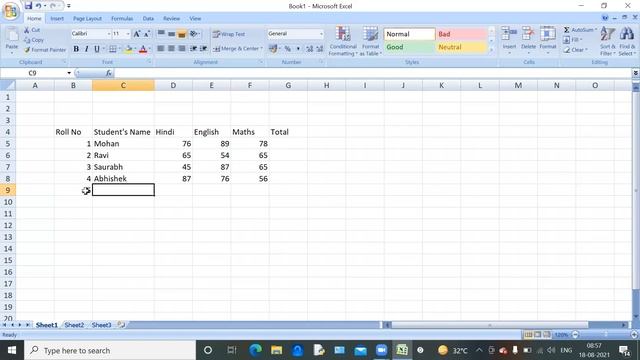Click Increase Indent icon
This screenshot has width=640, height=360.
[x=203, y=49]
